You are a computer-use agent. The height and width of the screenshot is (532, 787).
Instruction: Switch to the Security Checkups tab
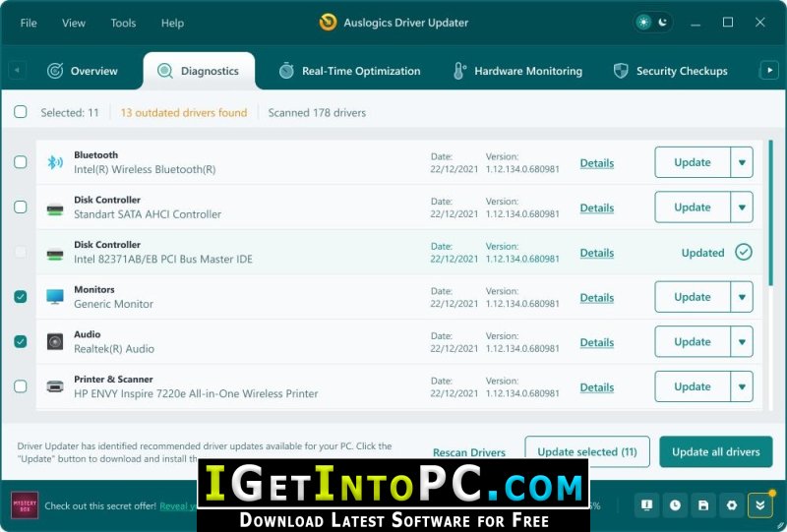click(x=671, y=71)
